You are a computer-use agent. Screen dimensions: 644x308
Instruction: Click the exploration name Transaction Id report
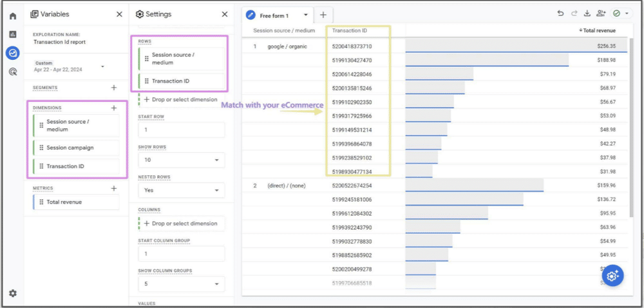click(59, 42)
